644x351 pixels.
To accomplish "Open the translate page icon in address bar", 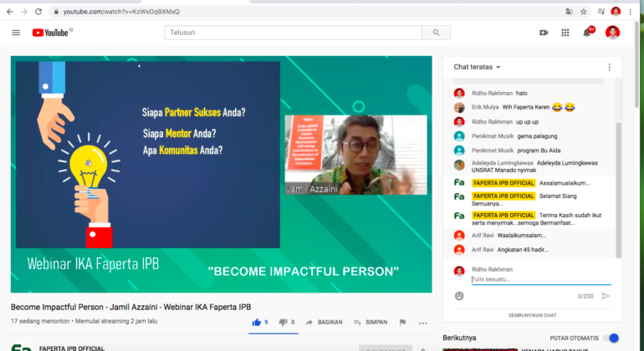I will 570,12.
